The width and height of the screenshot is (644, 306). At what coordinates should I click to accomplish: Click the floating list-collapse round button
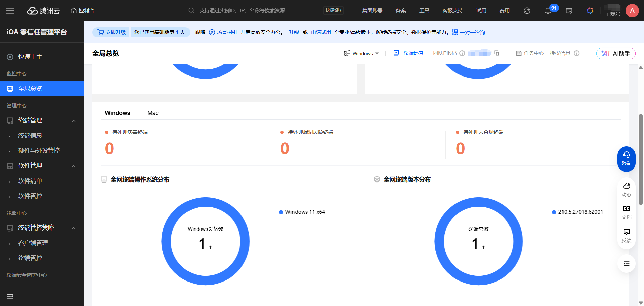626,264
